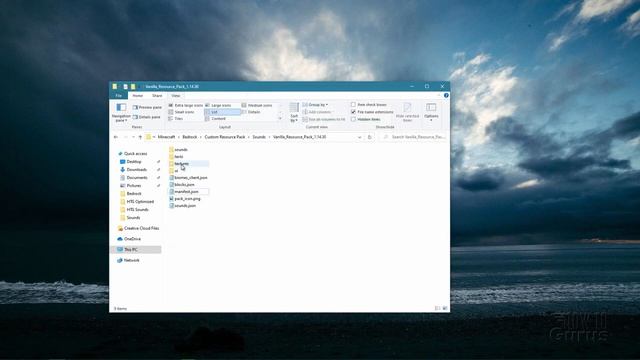Screen dimensions: 640x360
Task: Open the Navigation pane button in ribbon
Action: tap(121, 113)
